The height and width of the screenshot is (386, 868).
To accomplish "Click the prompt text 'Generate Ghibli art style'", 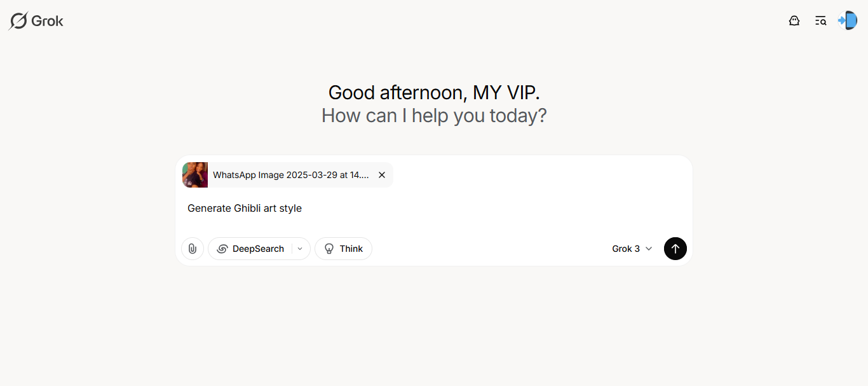I will [x=245, y=208].
